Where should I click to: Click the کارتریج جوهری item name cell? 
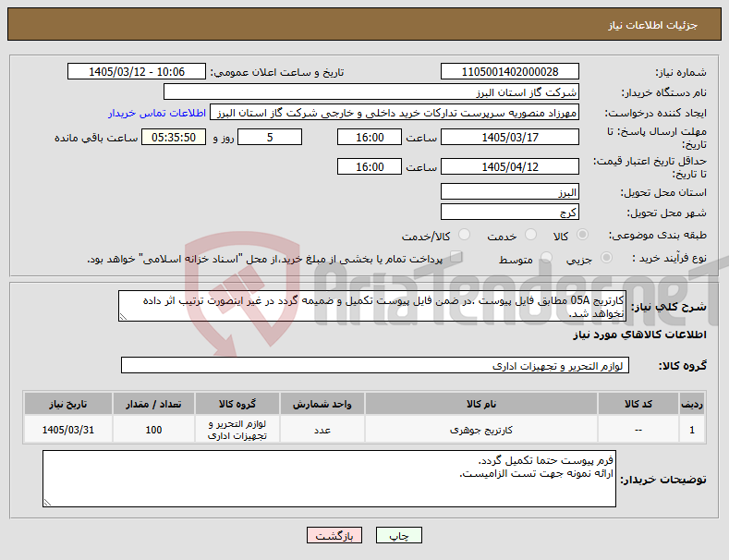click(x=481, y=430)
